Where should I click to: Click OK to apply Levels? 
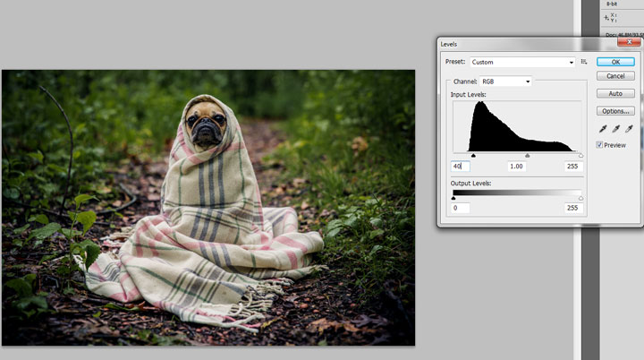click(615, 62)
